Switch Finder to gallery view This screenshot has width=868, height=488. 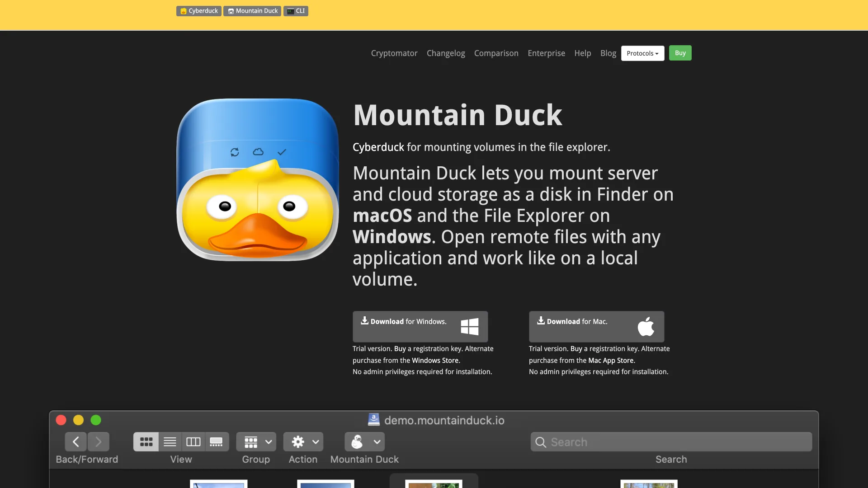tap(217, 442)
